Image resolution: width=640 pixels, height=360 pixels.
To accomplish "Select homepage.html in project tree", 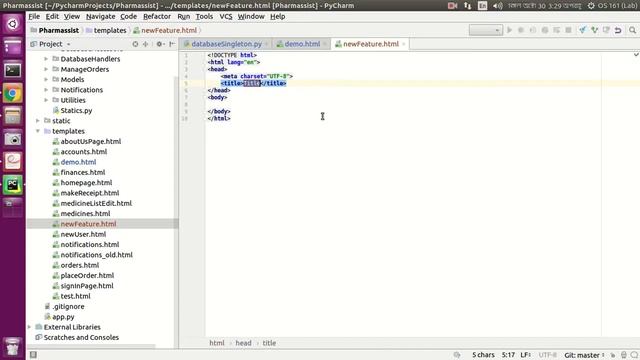I will 86,183.
